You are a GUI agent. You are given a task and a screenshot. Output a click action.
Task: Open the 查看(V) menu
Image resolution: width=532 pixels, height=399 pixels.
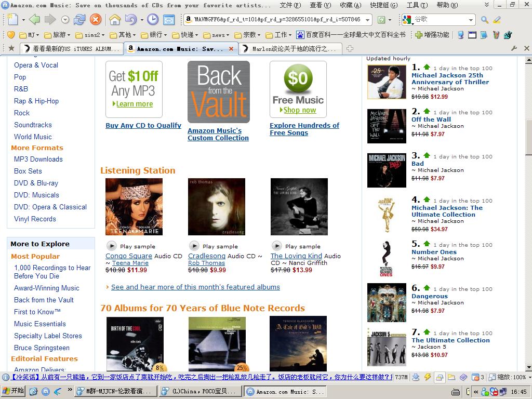point(320,5)
